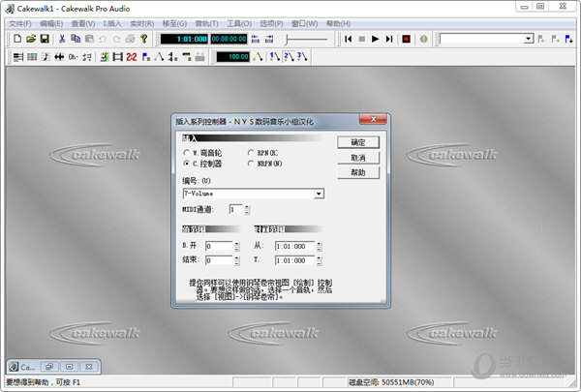The width and height of the screenshot is (581, 392).
Task: Click the yellow round icon after Record
Action: pos(423,39)
